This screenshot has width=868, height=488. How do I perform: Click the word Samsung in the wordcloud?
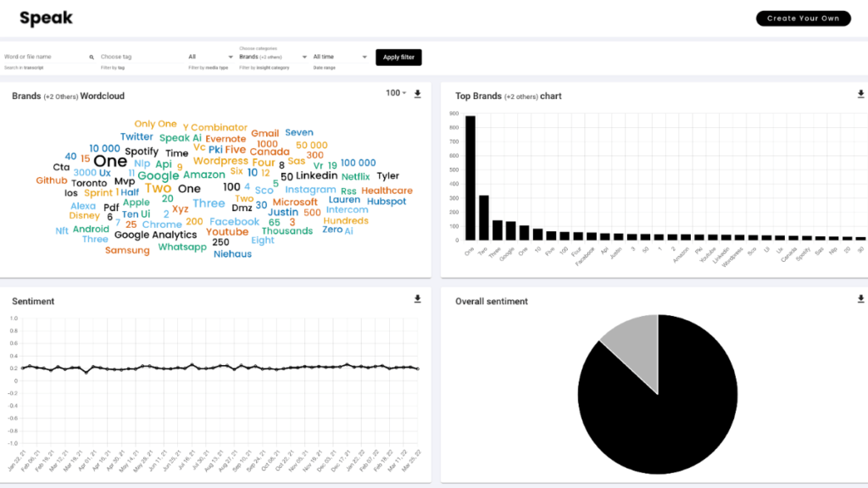(x=127, y=250)
